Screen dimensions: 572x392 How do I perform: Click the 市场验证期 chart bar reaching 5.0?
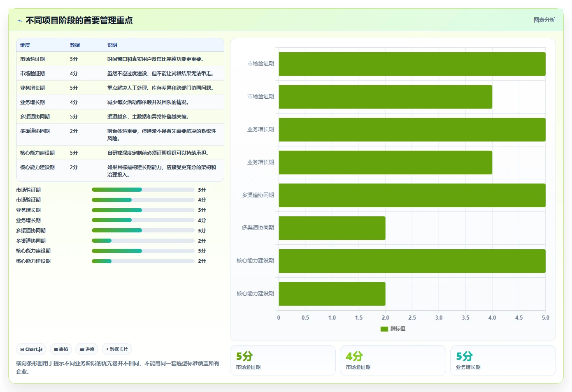[412, 64]
